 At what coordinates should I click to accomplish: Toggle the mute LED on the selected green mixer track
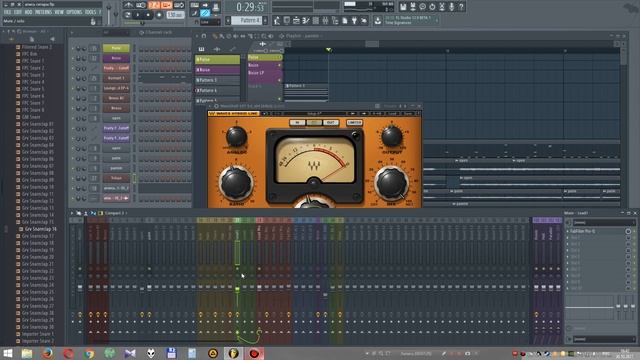(x=237, y=269)
